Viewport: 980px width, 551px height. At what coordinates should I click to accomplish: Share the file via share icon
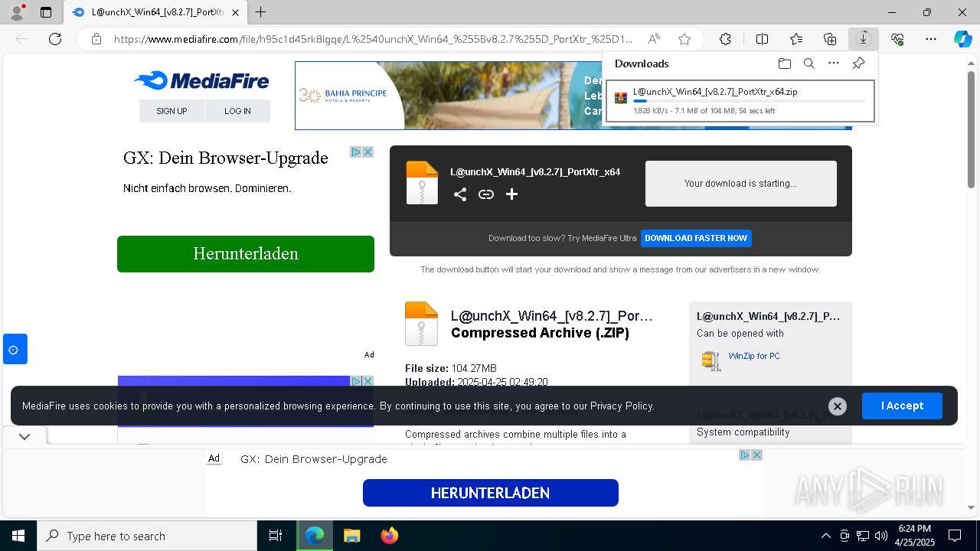coord(459,194)
